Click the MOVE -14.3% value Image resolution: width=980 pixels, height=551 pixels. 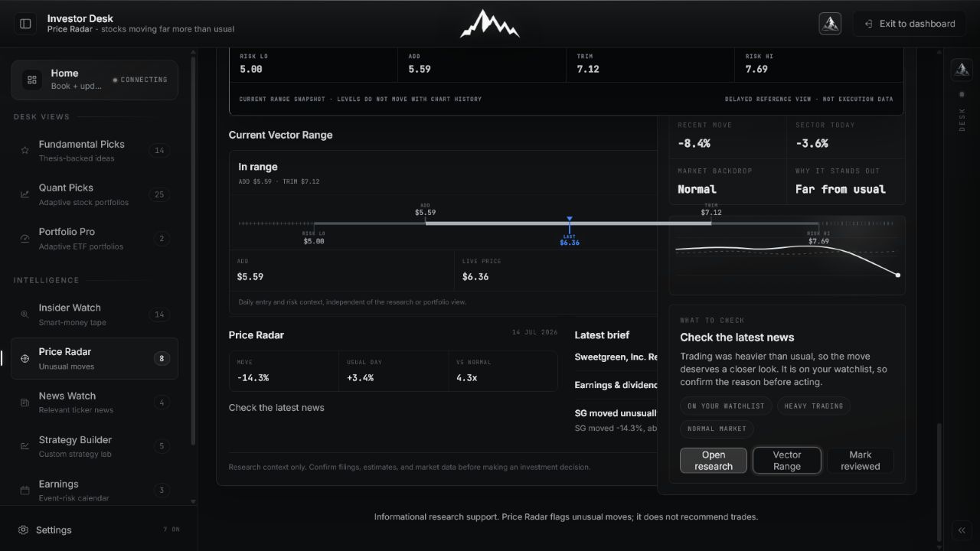253,378
